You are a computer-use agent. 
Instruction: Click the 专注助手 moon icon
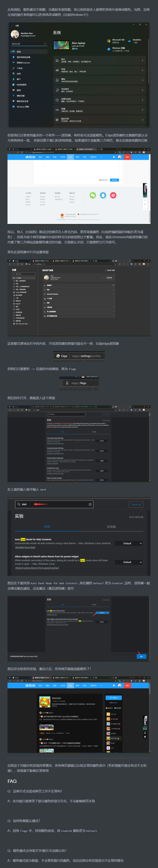tap(57, 90)
